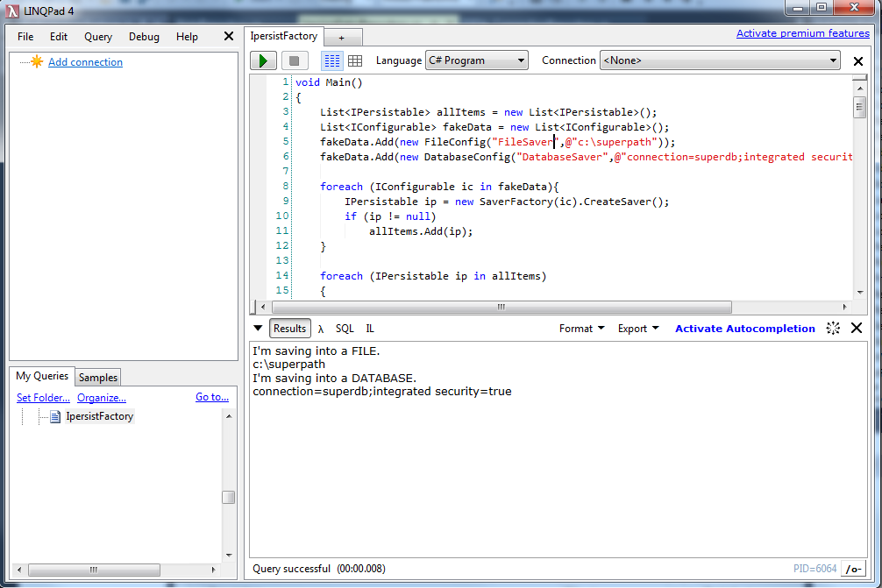Switch results to data grids view
The height and width of the screenshot is (588, 882).
(355, 60)
